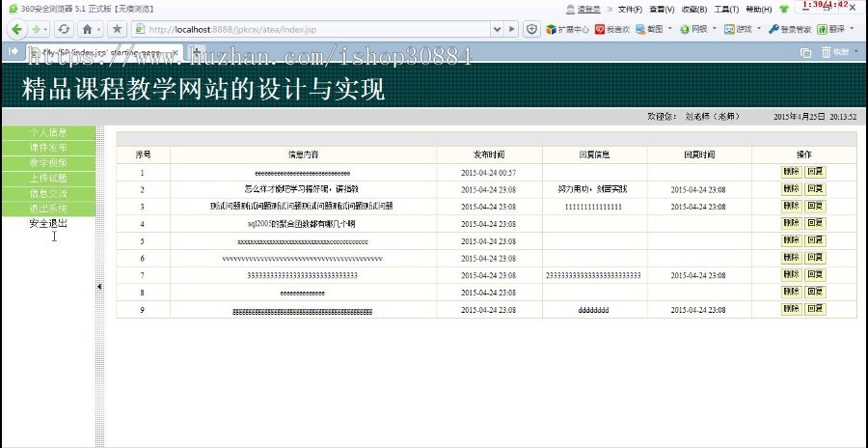
Task: Open 个人信息 in the side menu
Action: pyautogui.click(x=48, y=132)
